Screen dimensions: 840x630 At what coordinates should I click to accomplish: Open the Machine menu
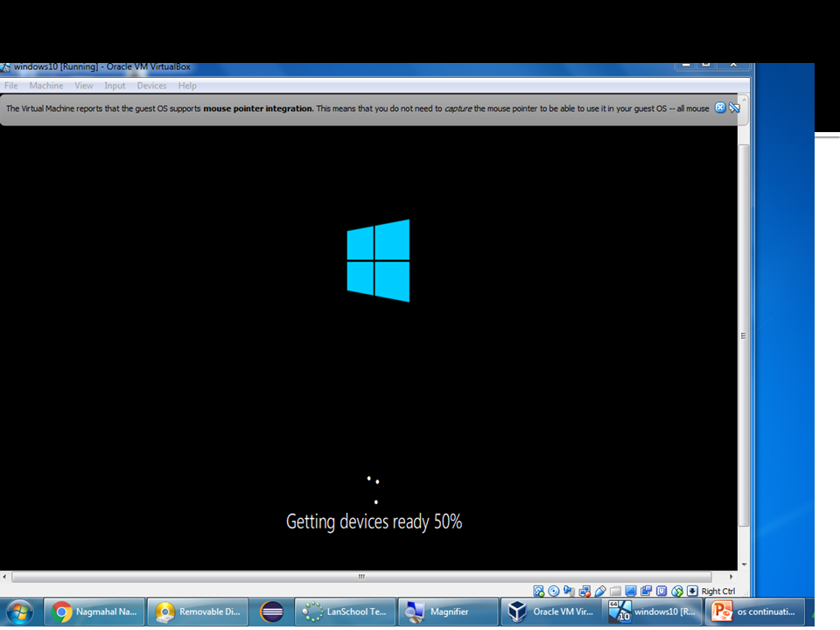pyautogui.click(x=45, y=85)
